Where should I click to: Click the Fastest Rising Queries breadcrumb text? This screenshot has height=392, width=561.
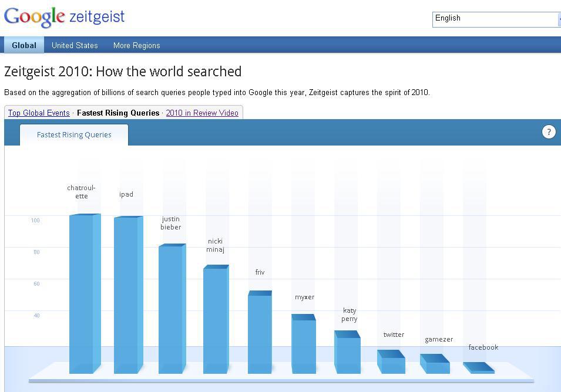click(x=118, y=113)
